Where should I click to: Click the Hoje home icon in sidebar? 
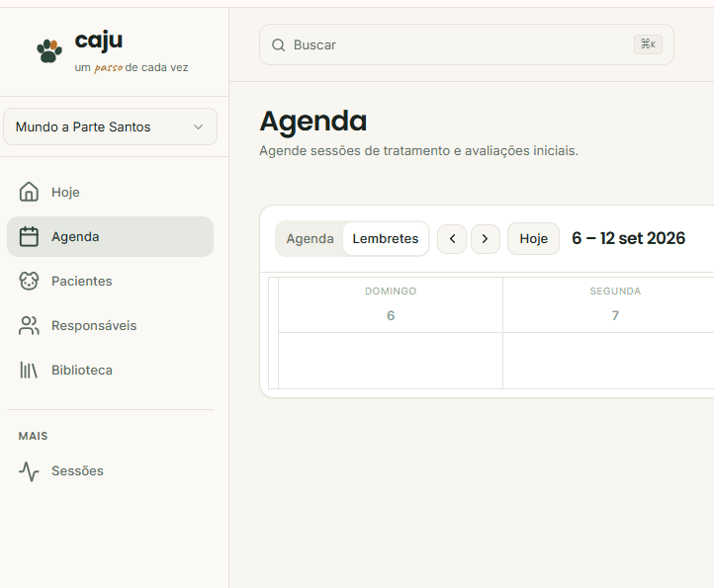(29, 192)
